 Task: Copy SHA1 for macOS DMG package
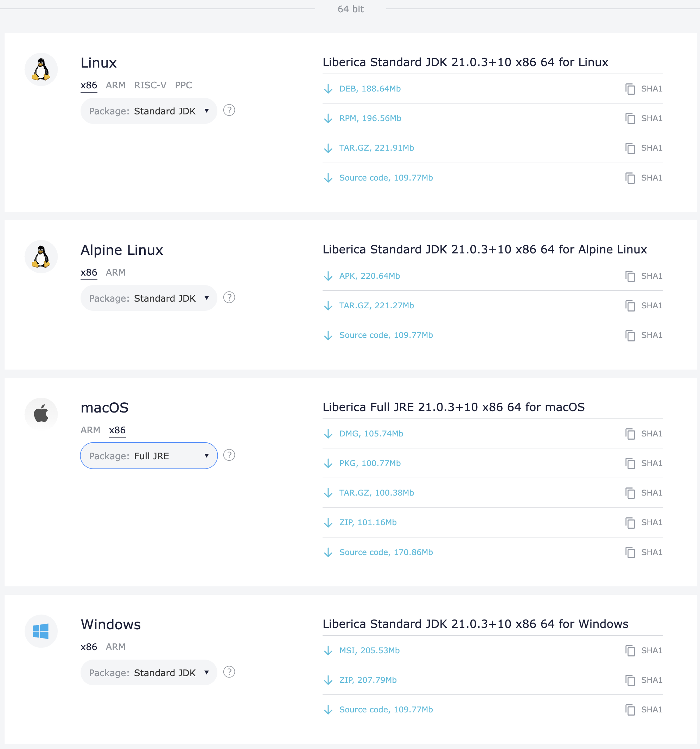point(643,434)
